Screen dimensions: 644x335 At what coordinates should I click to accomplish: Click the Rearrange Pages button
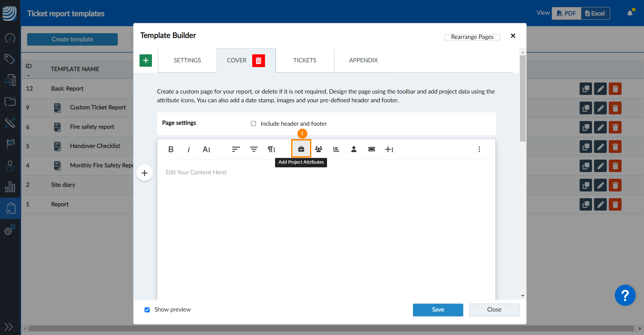pyautogui.click(x=472, y=37)
